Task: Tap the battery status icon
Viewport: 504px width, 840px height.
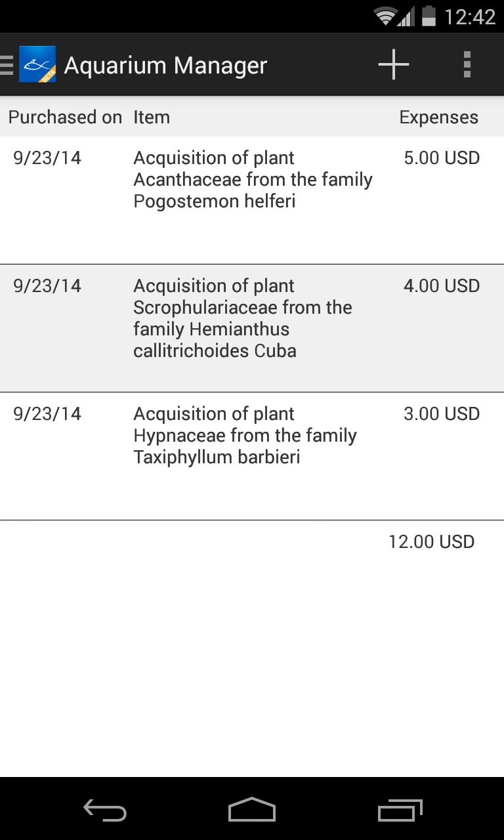Action: pyautogui.click(x=429, y=16)
